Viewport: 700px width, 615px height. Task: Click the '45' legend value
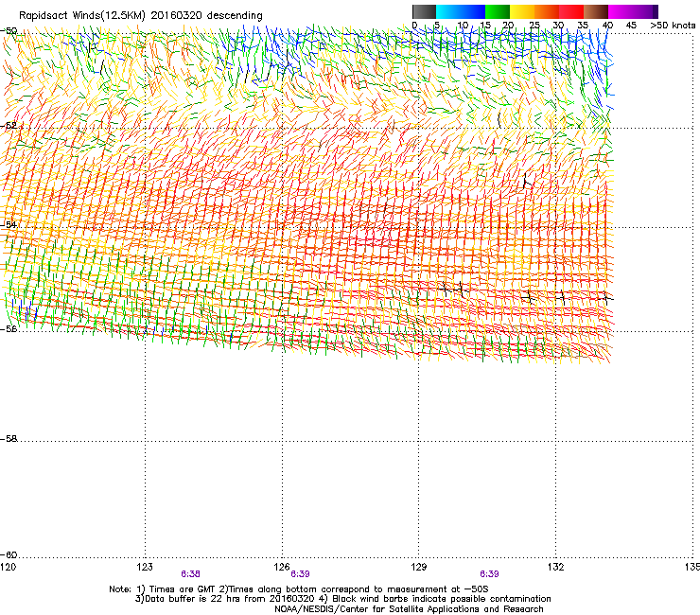pyautogui.click(x=631, y=26)
